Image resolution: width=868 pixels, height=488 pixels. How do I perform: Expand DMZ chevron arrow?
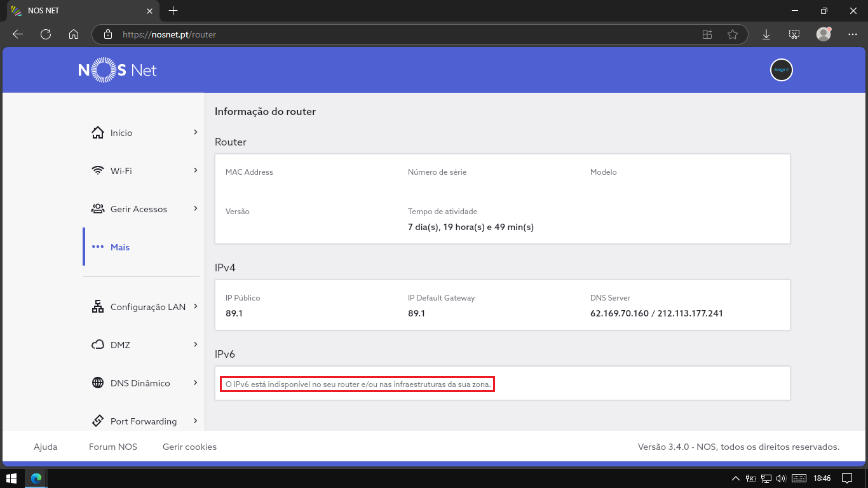pyautogui.click(x=196, y=344)
